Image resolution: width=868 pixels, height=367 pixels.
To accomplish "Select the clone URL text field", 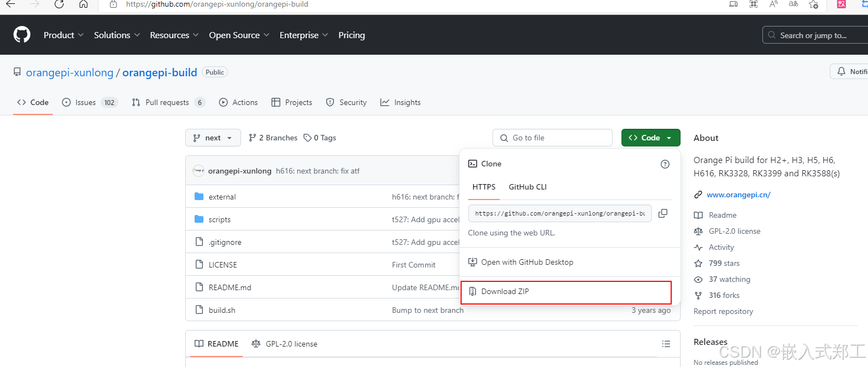I will click(560, 213).
